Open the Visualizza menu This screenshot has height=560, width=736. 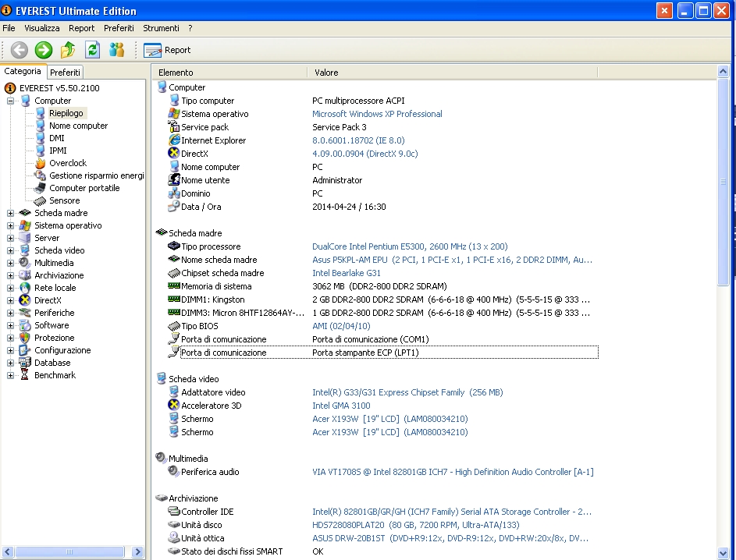click(x=41, y=28)
